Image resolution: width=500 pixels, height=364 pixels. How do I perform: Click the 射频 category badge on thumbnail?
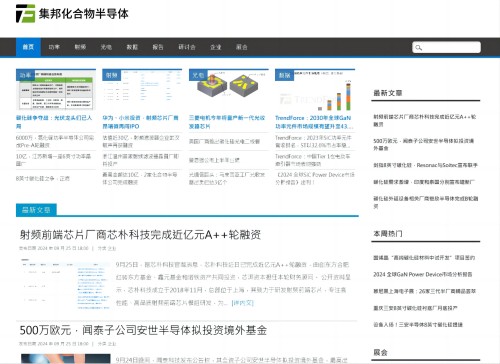112,75
